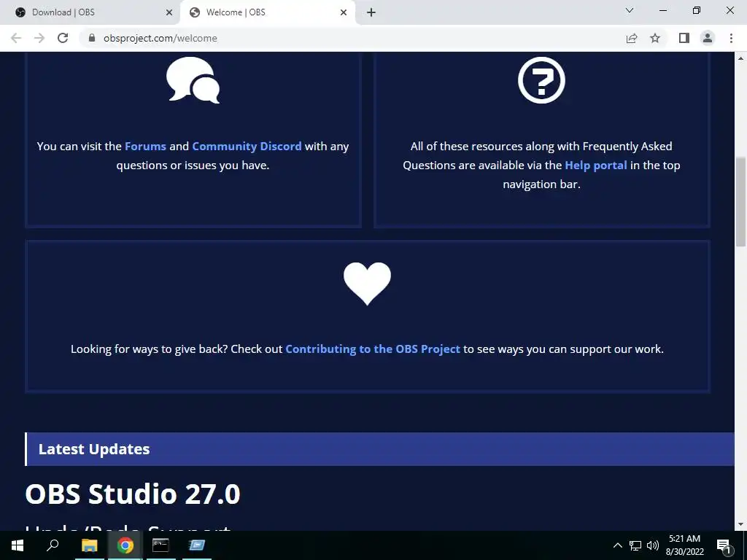The width and height of the screenshot is (747, 560).
Task: Bookmark this page with the star
Action: point(655,38)
